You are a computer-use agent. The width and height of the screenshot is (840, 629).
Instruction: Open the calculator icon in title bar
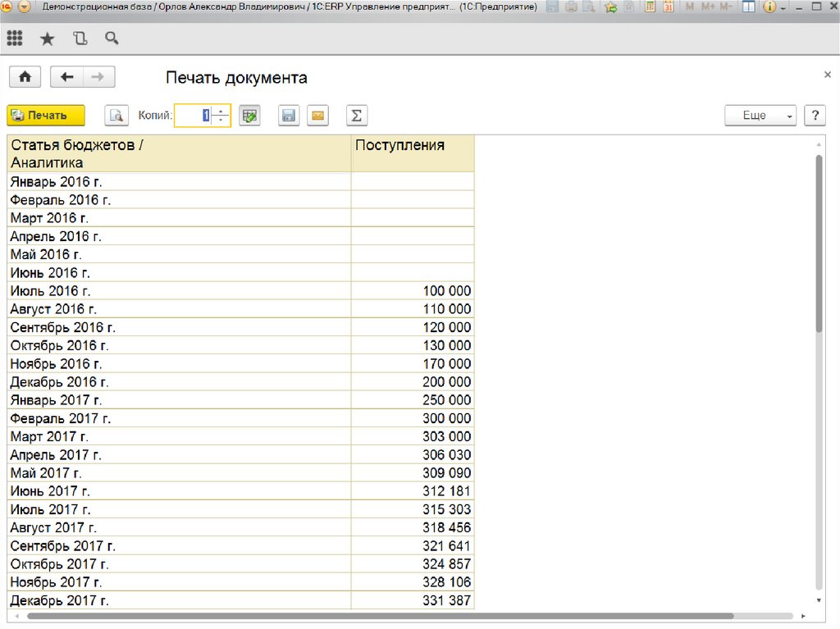pyautogui.click(x=650, y=7)
